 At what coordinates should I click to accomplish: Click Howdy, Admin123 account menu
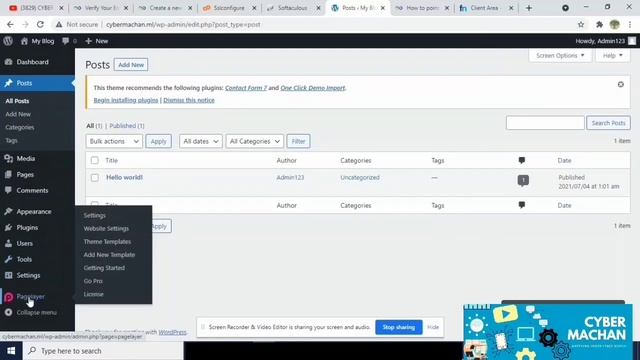click(x=605, y=41)
